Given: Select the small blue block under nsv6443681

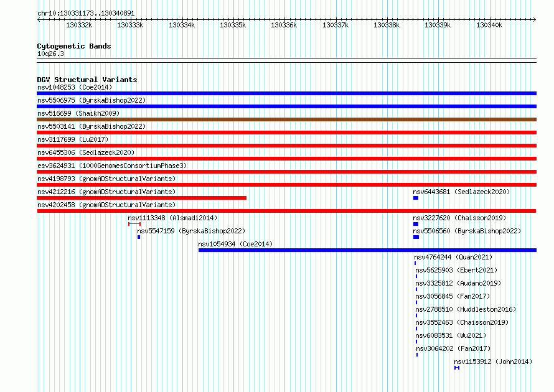Looking at the screenshot, I should click(x=416, y=198).
